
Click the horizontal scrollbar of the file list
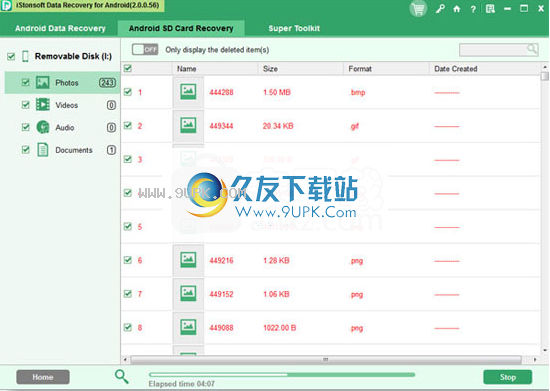[326, 359]
